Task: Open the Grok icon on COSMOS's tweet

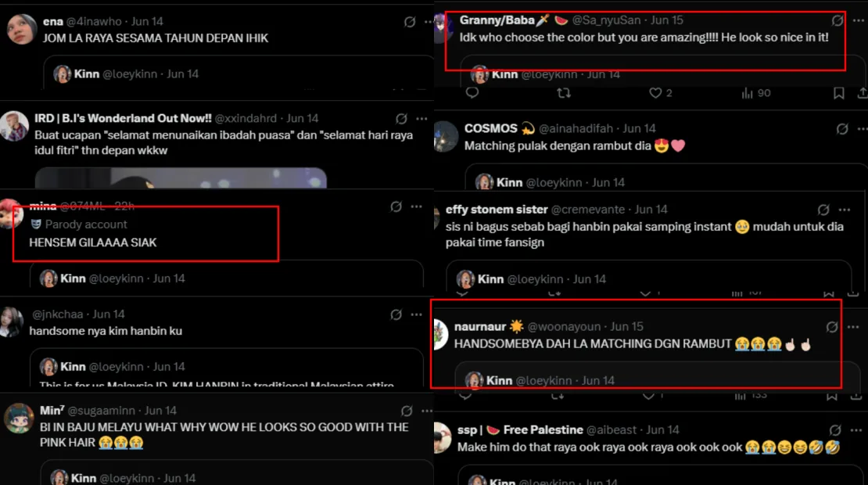Action: point(842,129)
